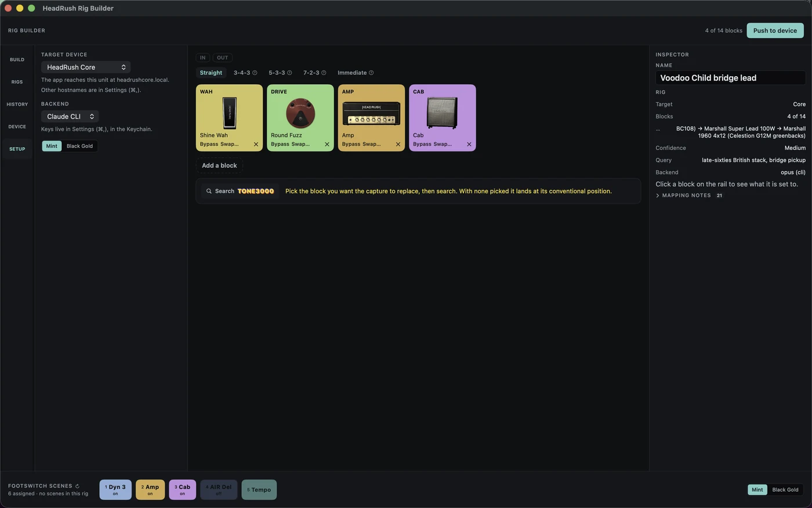Toggle footswitch 1 Dyn 3

click(x=115, y=489)
